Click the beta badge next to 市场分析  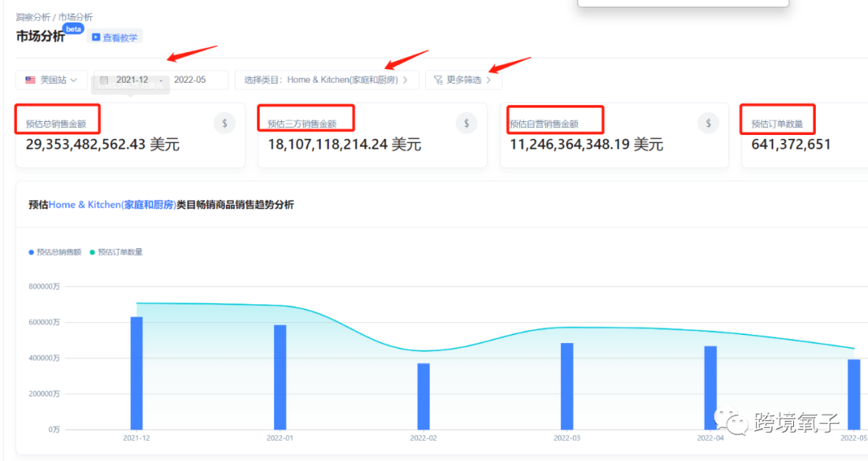(x=73, y=29)
